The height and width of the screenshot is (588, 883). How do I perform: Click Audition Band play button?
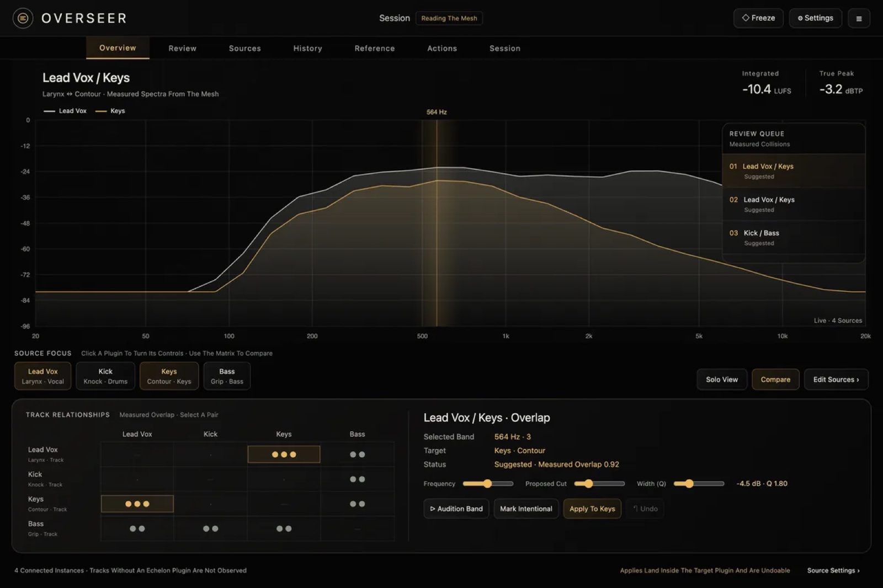(456, 509)
